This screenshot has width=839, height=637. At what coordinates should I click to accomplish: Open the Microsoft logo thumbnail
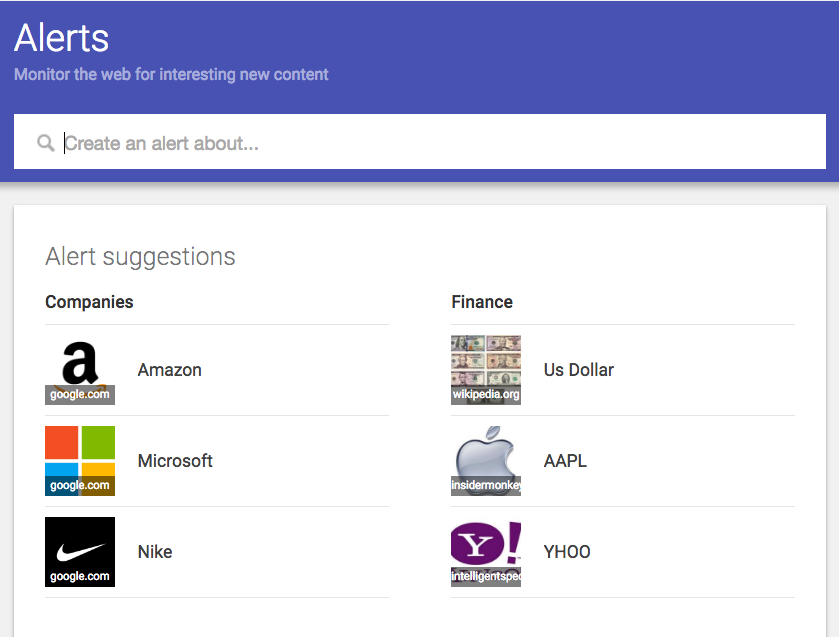pos(80,461)
